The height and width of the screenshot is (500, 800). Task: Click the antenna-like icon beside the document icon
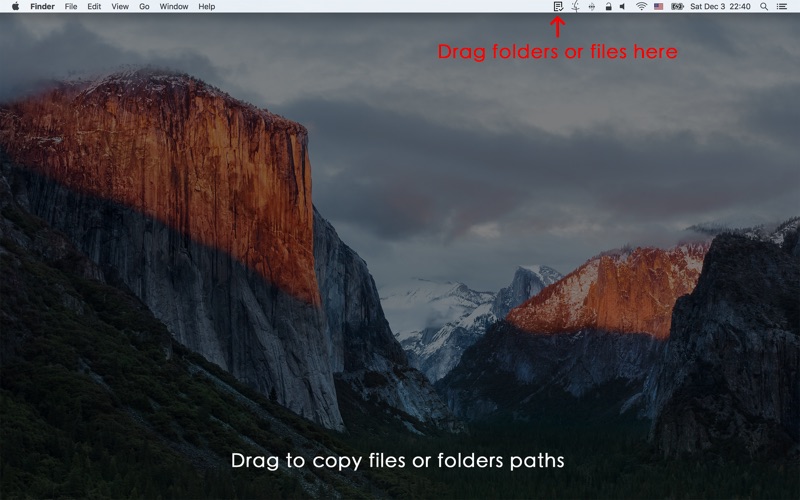coord(575,6)
